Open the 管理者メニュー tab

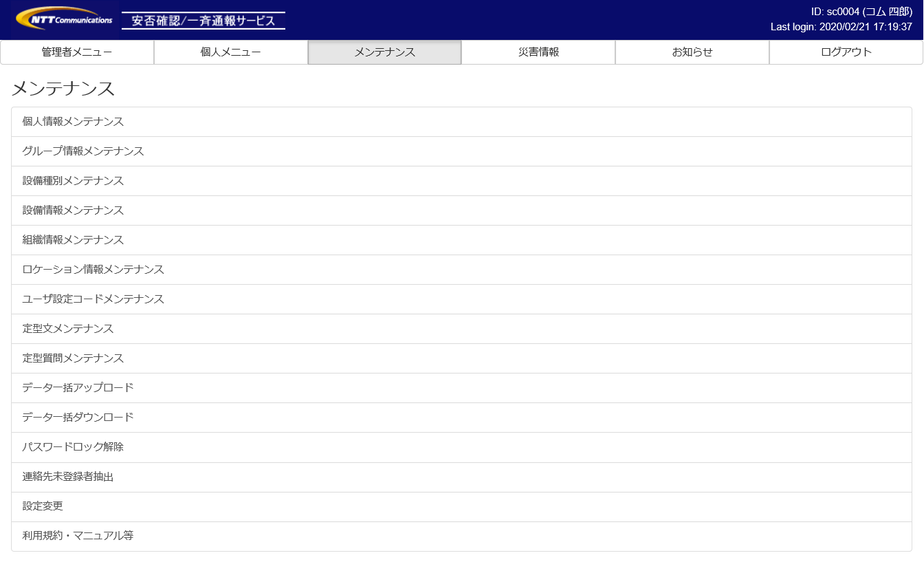[77, 52]
